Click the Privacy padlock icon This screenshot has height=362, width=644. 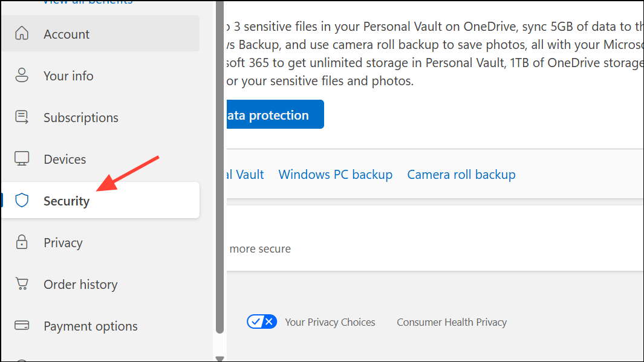(x=22, y=242)
